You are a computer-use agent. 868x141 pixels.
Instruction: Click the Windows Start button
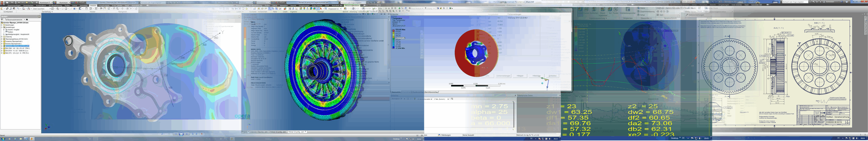tap(3, 139)
